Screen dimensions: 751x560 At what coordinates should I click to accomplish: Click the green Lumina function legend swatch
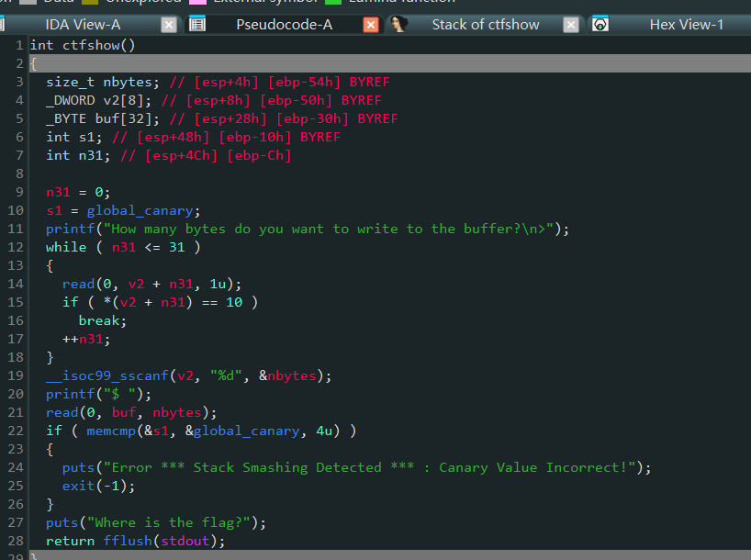[333, 2]
